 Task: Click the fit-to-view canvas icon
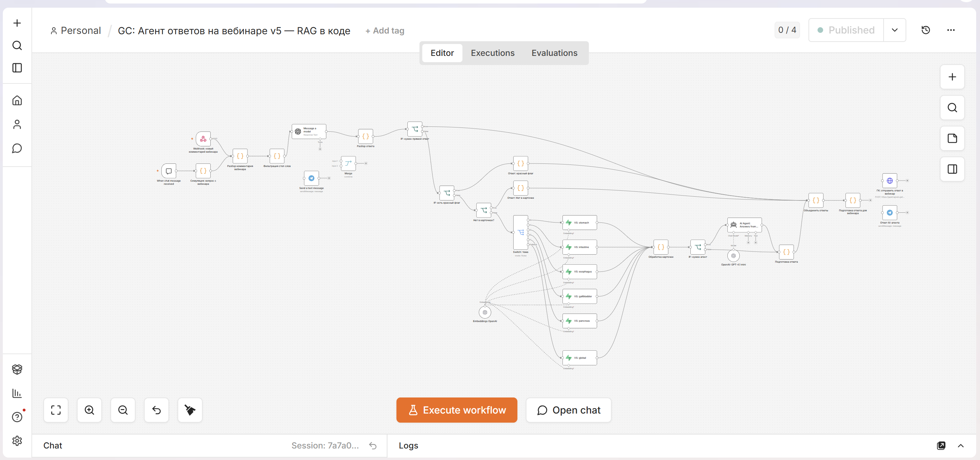[x=56, y=410]
